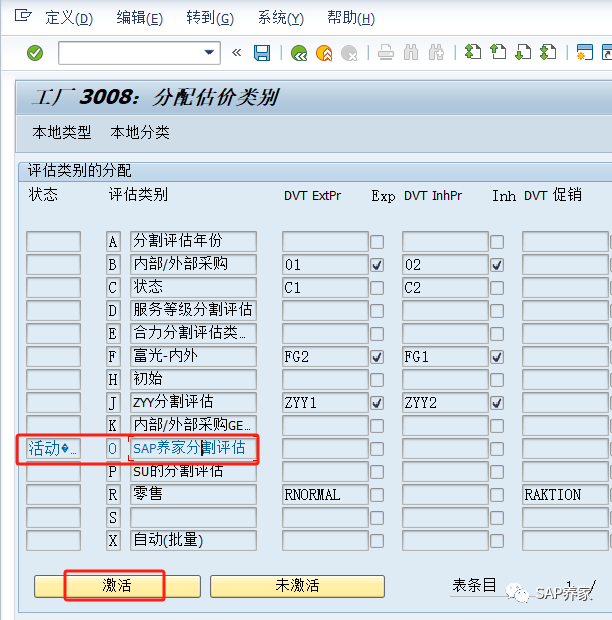Click the 自动(批量) description field

click(x=193, y=541)
